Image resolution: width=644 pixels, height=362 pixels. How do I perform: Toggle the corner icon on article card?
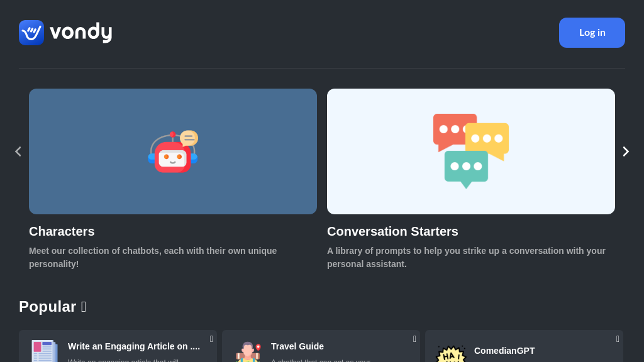[211, 339]
